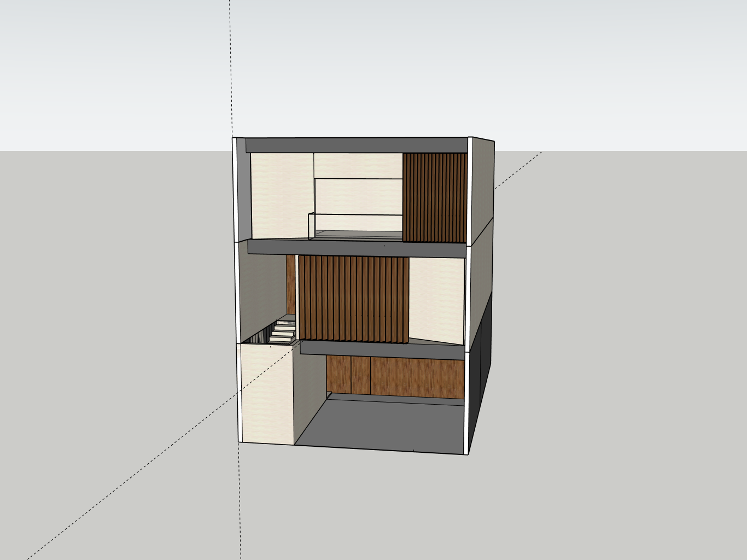Click the middle-floor vertical wooden slat panel

[x=353, y=299]
